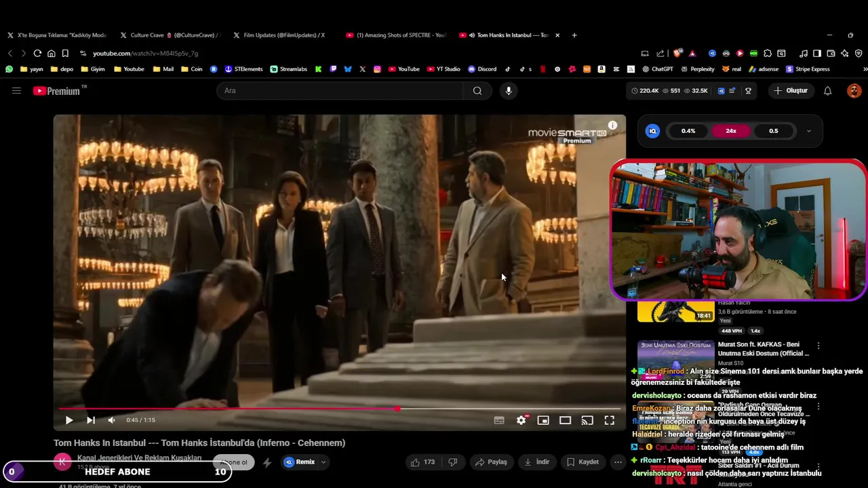Open the Streamlabs bookmark
The height and width of the screenshot is (488, 868).
pos(288,69)
